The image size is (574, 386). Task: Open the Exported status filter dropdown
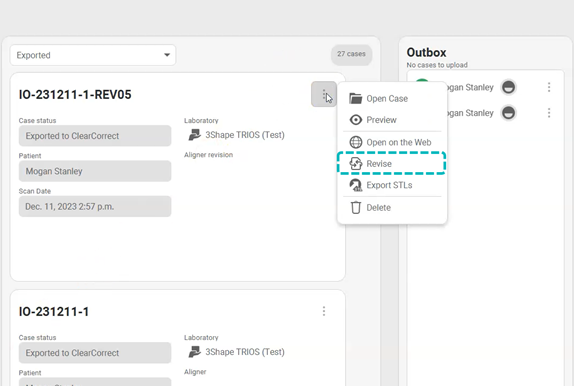(93, 55)
